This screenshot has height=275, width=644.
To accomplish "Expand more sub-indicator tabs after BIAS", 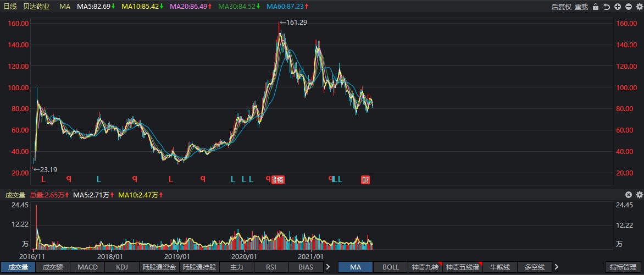I will 328,267.
